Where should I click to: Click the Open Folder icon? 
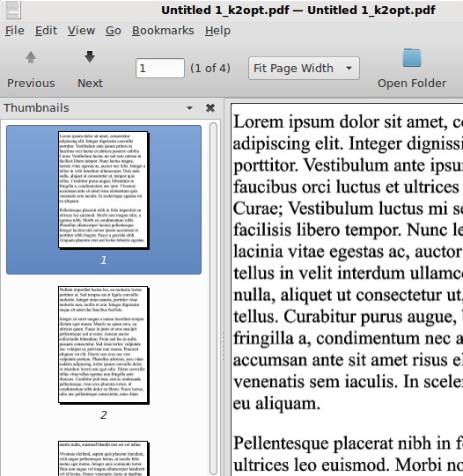[412, 58]
